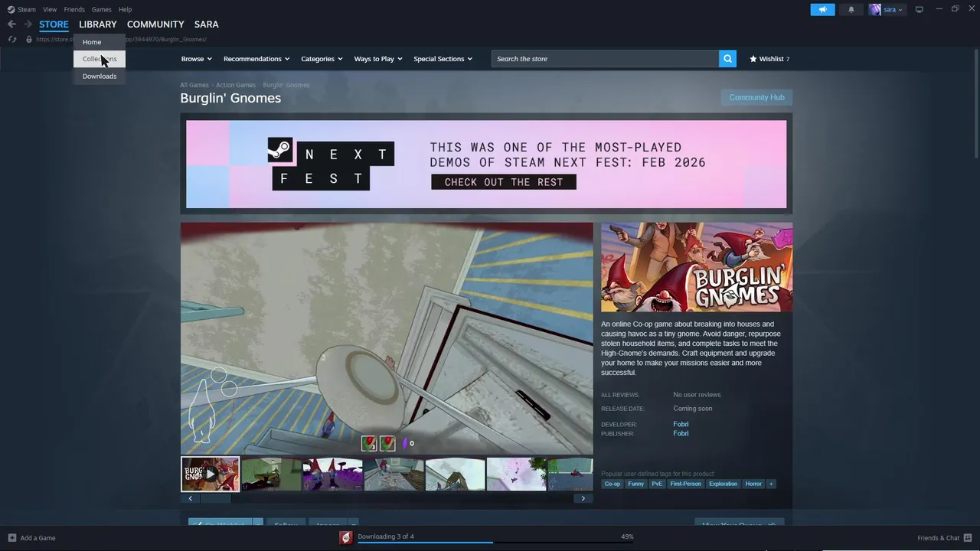Image resolution: width=980 pixels, height=551 pixels.
Task: Select the fourth screenshot thumbnail
Action: (x=394, y=474)
